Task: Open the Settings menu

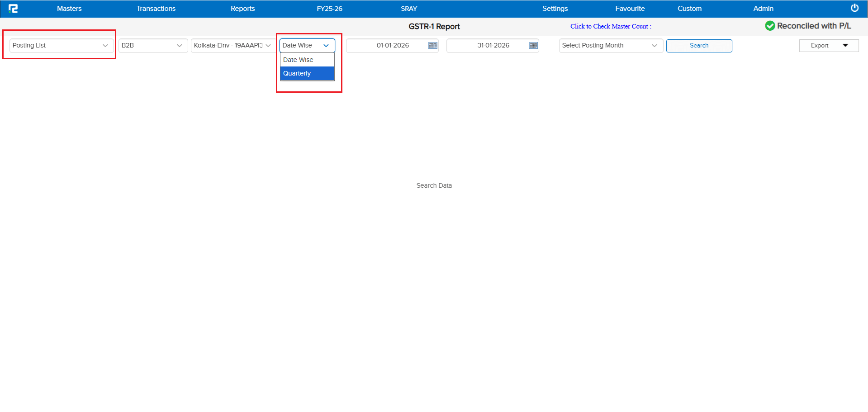Action: click(x=555, y=8)
